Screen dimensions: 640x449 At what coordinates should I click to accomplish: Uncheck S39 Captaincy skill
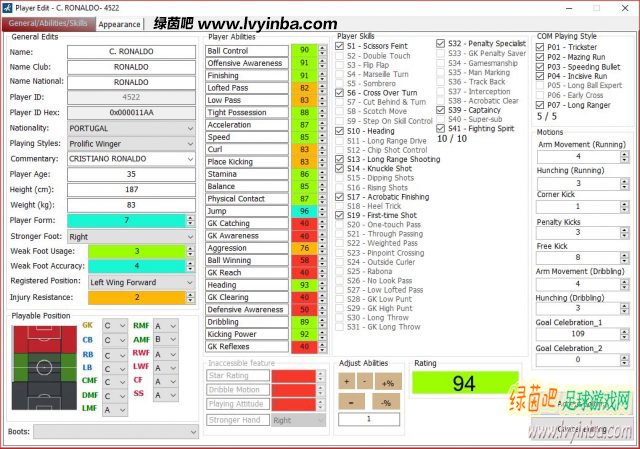(440, 110)
